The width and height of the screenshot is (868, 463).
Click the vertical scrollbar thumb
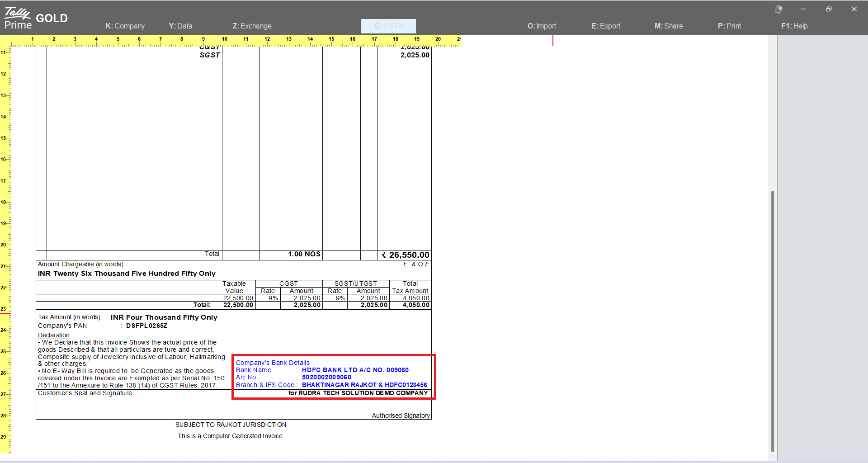773,321
